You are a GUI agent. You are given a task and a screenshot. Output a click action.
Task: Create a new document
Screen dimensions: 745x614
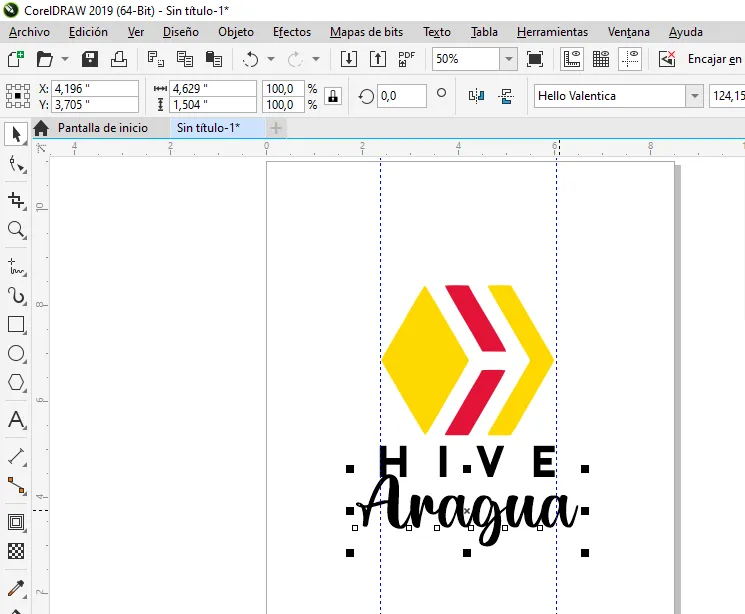tap(16, 59)
